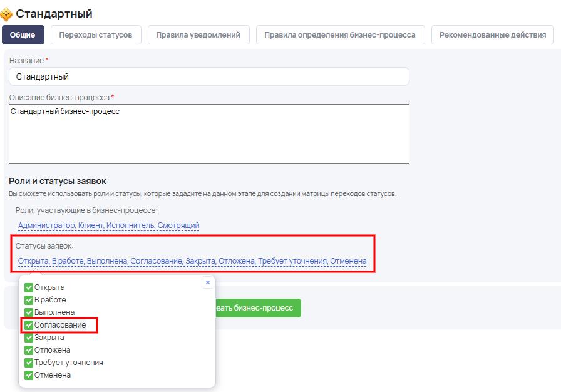Toggle the В работе status checkbox
The height and width of the screenshot is (392, 561).
point(29,300)
